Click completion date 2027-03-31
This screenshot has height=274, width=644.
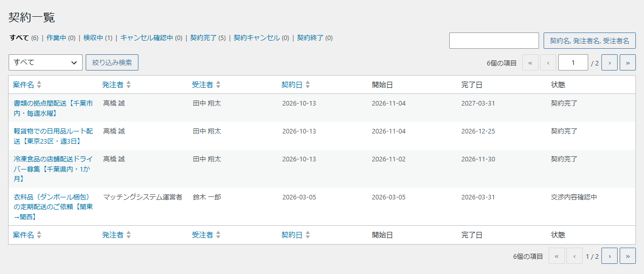478,103
